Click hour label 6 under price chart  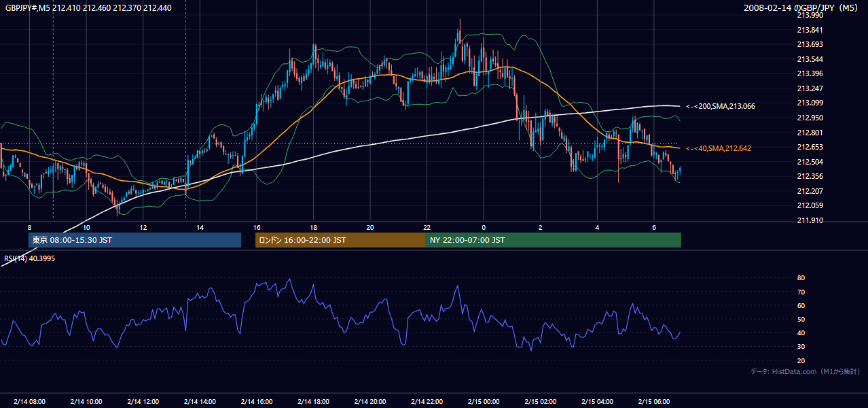[x=653, y=226]
